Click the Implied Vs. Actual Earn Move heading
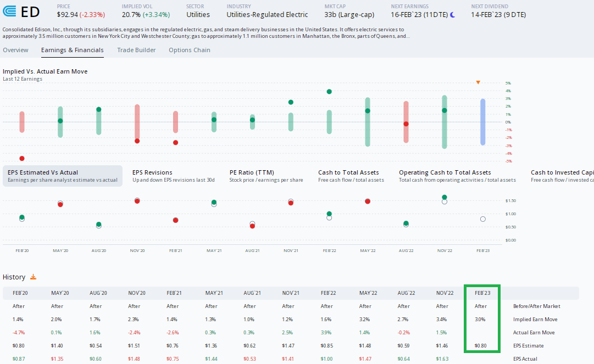The width and height of the screenshot is (594, 364). 45,71
